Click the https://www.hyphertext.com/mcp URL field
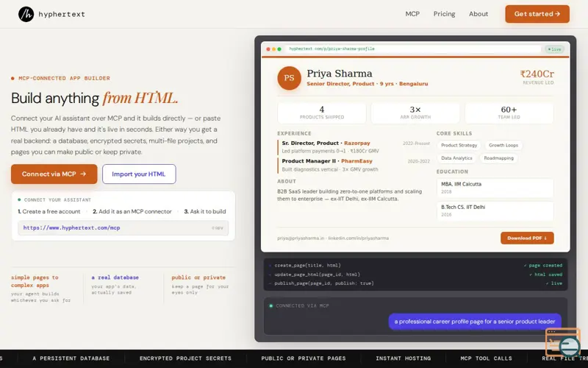 [x=123, y=227]
